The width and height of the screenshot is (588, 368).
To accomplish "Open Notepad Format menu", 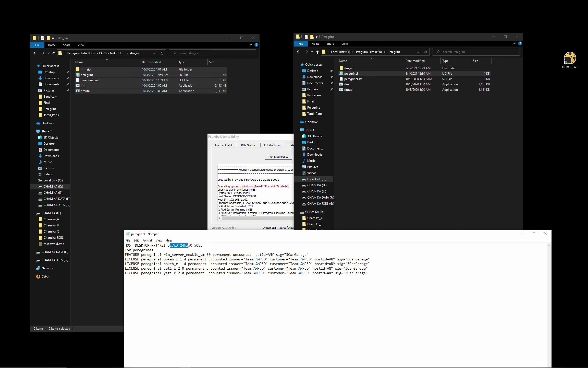I will (147, 240).
